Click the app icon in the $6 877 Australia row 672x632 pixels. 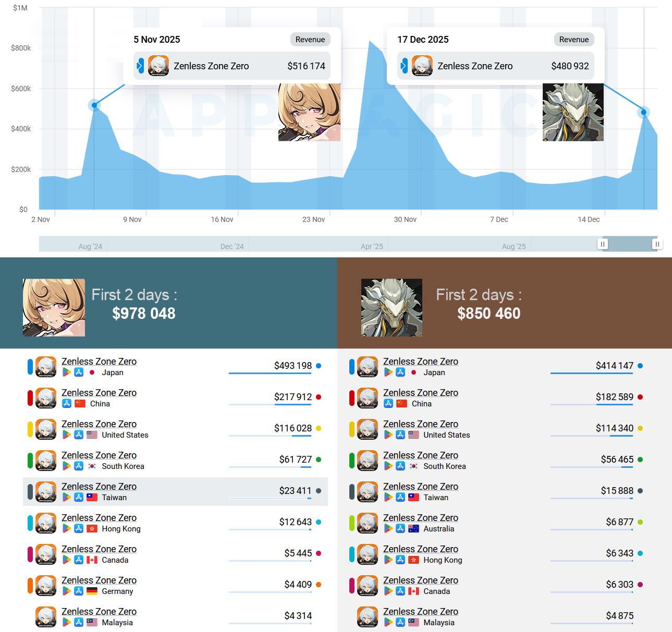coord(368,523)
